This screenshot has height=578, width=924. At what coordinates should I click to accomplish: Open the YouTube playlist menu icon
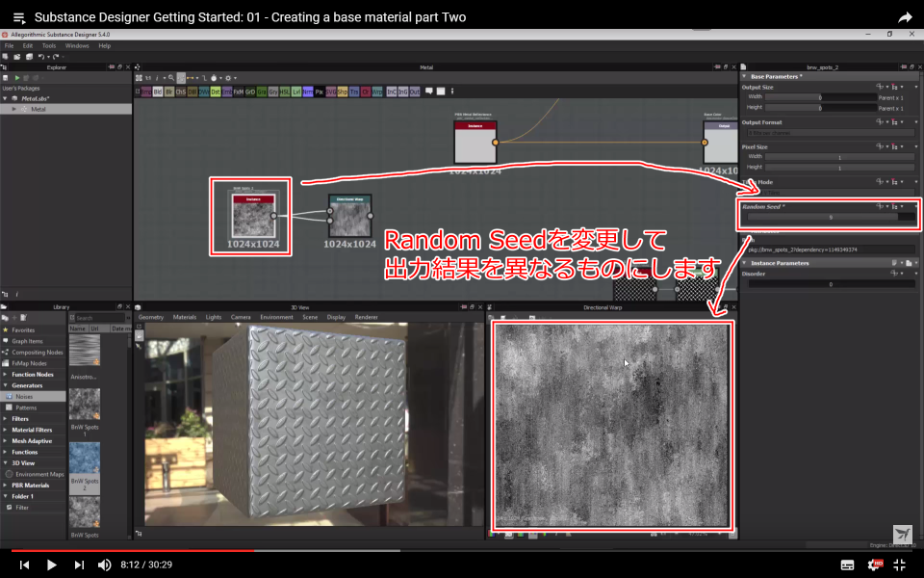click(x=19, y=18)
